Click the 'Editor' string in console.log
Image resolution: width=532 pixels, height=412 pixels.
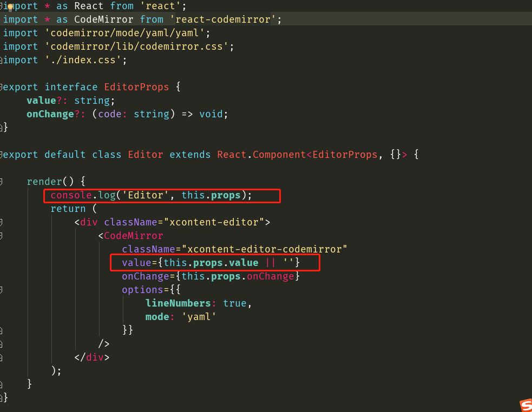145,195
